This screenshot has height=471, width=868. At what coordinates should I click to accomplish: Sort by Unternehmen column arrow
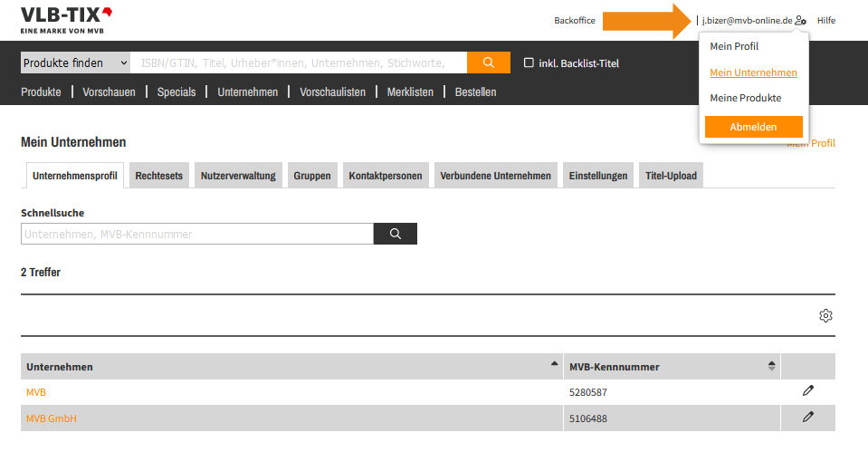point(554,363)
